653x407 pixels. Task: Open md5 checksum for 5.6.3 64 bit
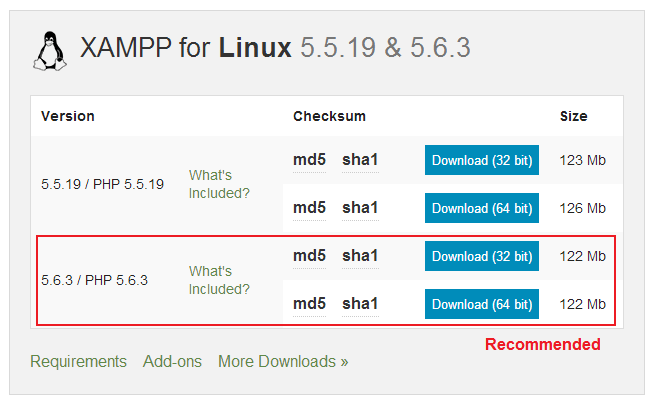(x=309, y=304)
